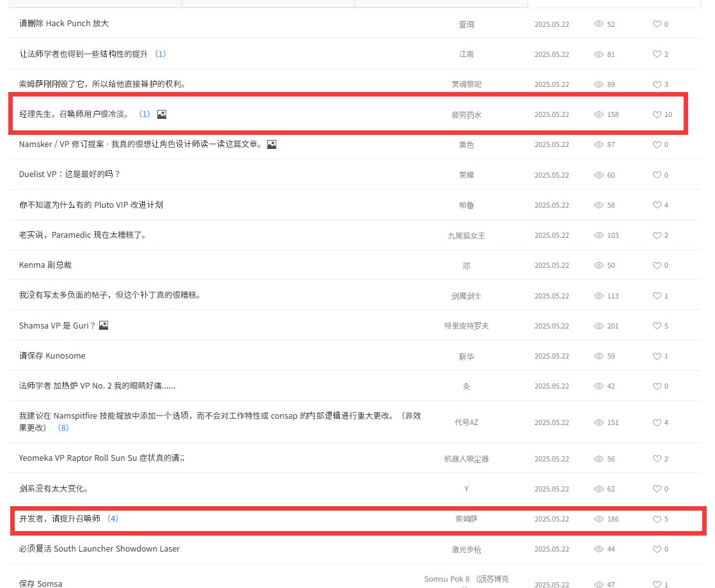Click heart icon on 'Kunosome' row

tap(657, 356)
